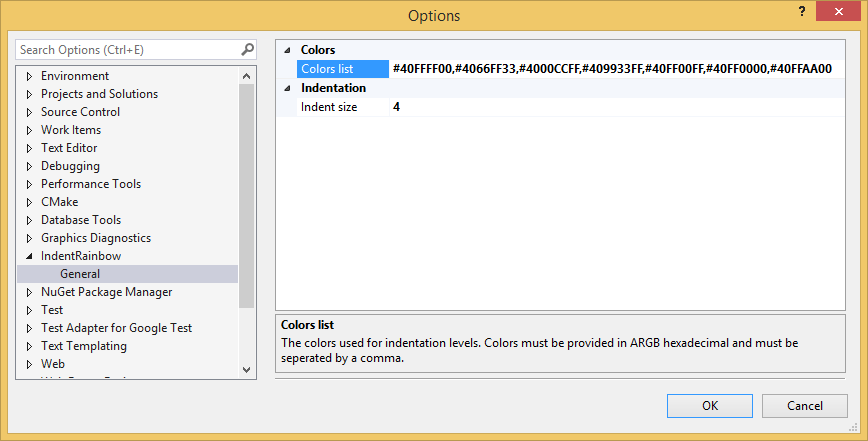Collapse the Indentation property category
The width and height of the screenshot is (868, 441).
[x=287, y=88]
